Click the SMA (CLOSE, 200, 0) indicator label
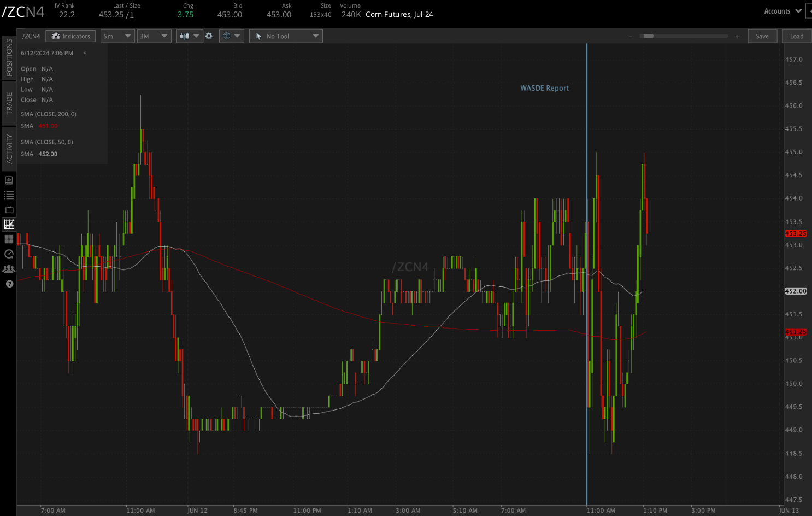This screenshot has width=812, height=516. coord(49,114)
